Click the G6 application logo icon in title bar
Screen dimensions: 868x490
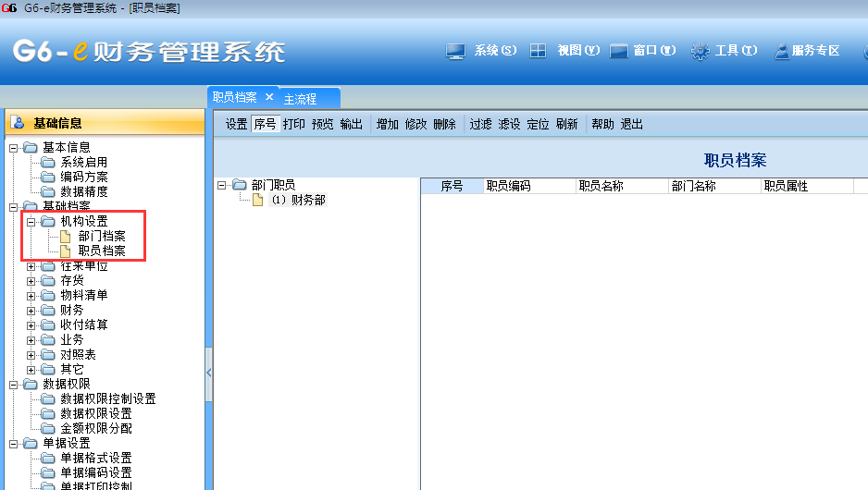(x=9, y=8)
